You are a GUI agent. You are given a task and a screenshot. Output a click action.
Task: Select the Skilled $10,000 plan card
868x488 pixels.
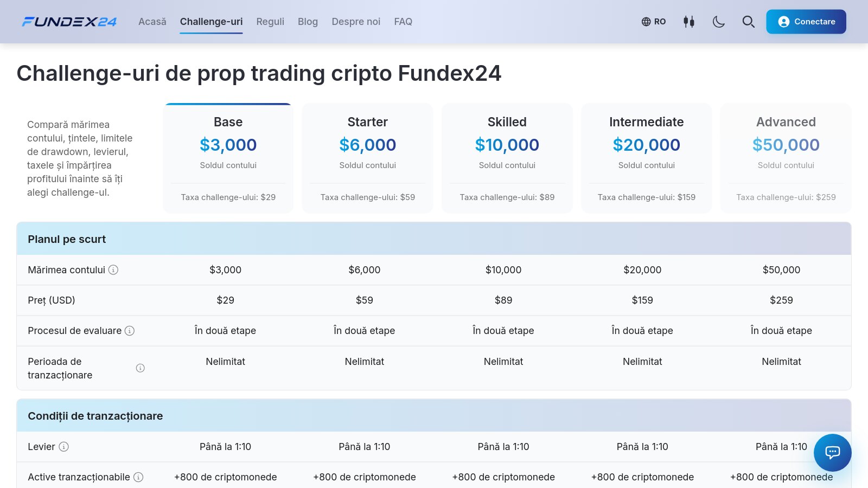(x=507, y=158)
